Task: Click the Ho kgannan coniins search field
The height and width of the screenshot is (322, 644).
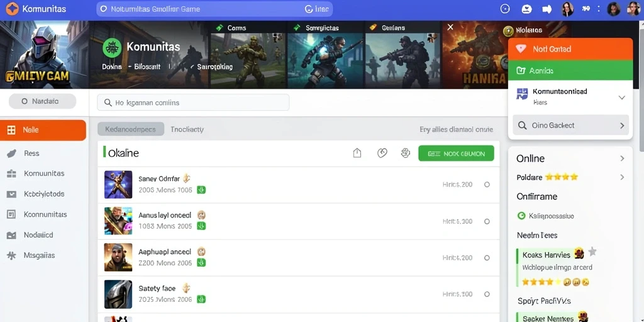Action: click(x=193, y=103)
